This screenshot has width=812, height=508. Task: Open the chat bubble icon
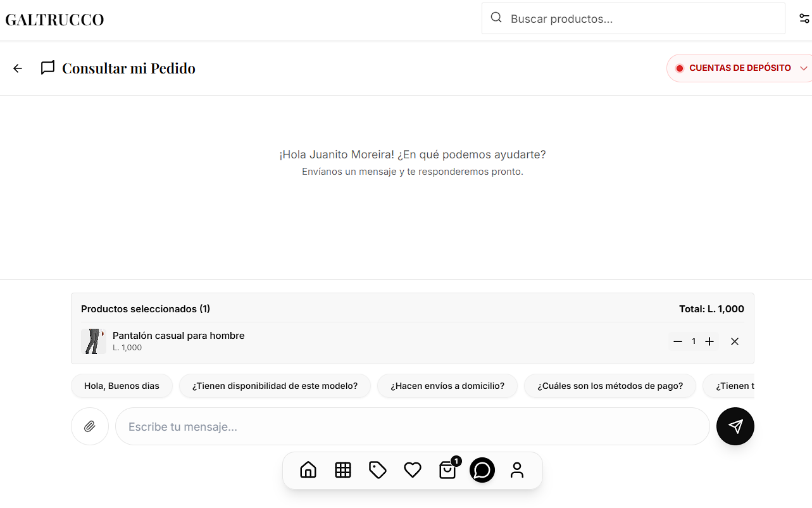tap(482, 470)
